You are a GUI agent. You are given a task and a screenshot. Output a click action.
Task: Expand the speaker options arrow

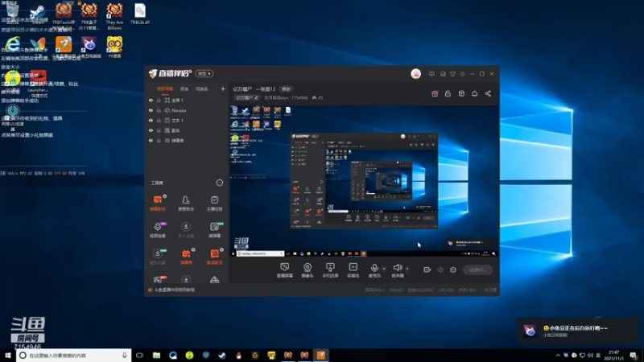(x=407, y=269)
